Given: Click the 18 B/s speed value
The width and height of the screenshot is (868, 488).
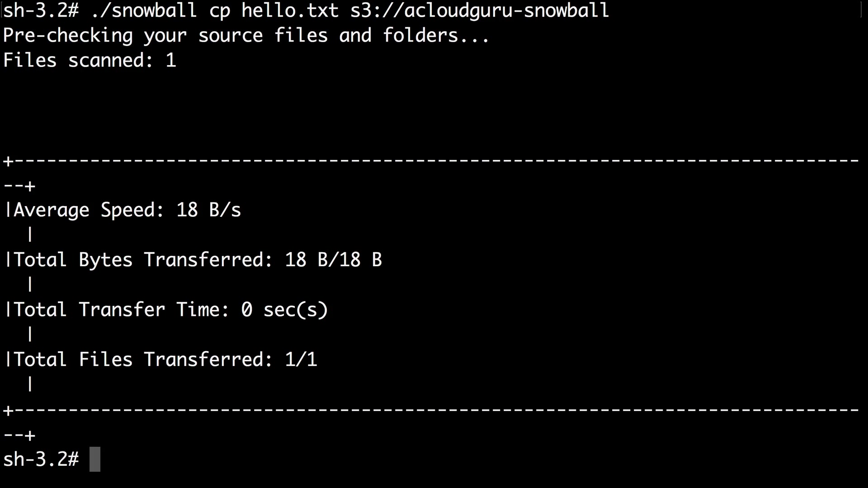Looking at the screenshot, I should pos(208,210).
